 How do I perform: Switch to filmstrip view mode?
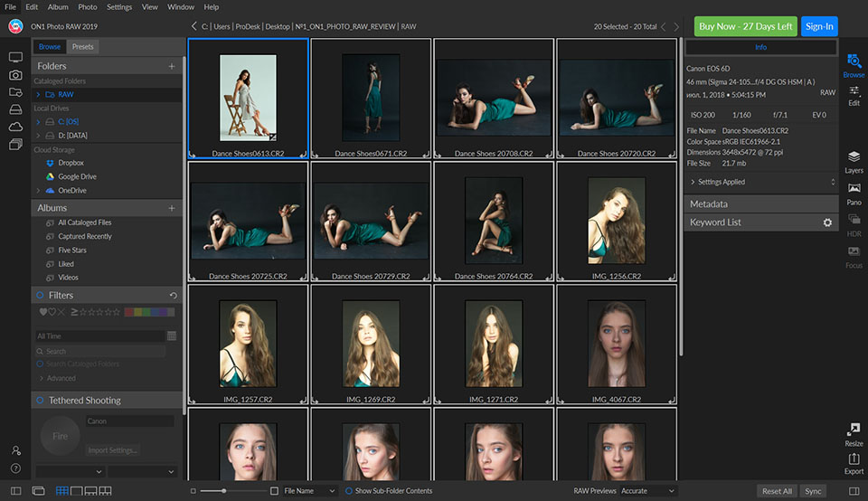[x=90, y=490]
